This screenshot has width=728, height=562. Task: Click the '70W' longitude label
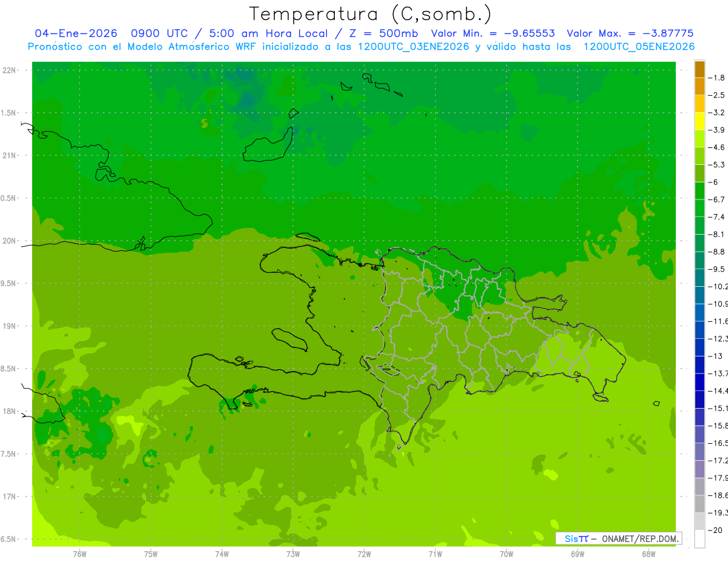(x=507, y=554)
